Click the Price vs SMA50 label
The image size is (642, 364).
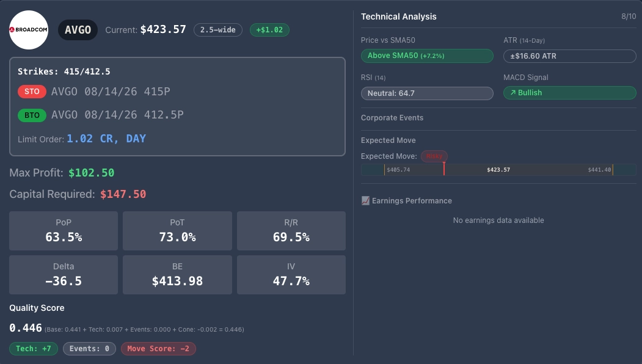coord(388,40)
